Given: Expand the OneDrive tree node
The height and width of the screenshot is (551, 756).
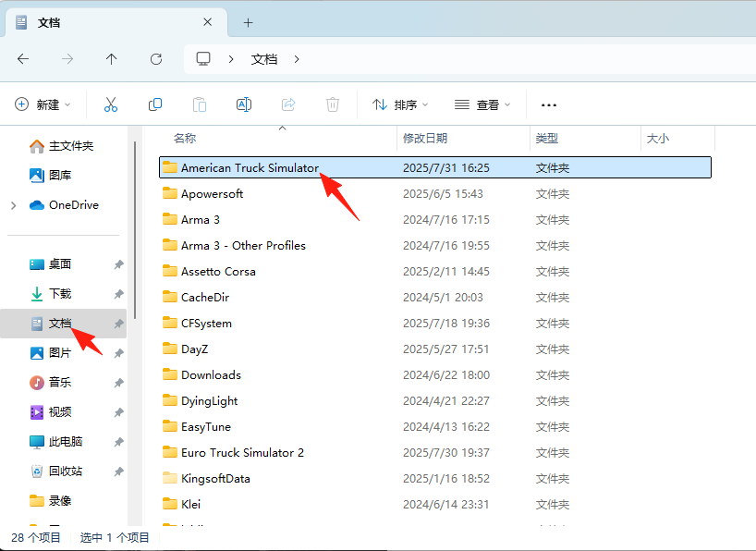Looking at the screenshot, I should [x=14, y=205].
